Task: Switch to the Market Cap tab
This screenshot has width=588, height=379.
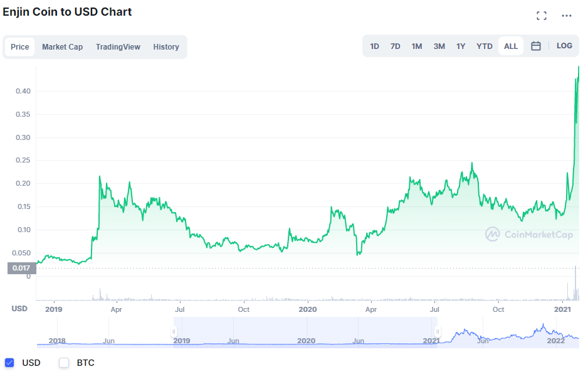Action: point(62,46)
